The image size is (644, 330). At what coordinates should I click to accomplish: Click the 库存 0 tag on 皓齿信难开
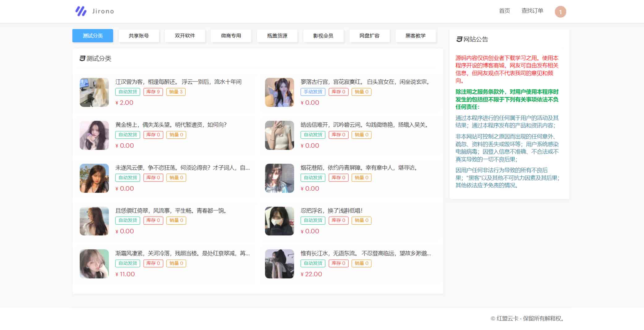[x=338, y=135]
